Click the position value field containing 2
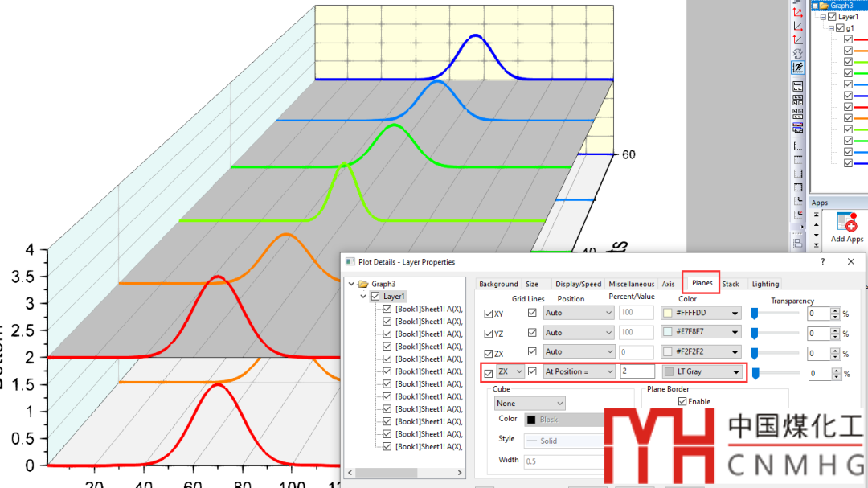 click(x=637, y=371)
